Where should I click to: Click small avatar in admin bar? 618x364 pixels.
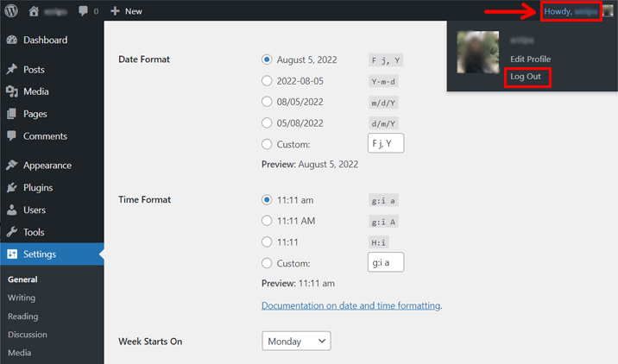[609, 11]
